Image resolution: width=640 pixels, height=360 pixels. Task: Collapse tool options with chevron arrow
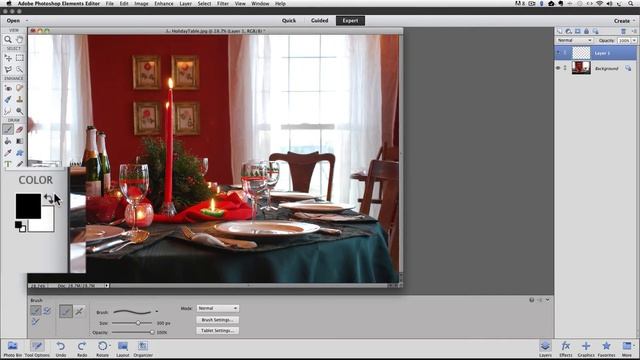click(548, 300)
